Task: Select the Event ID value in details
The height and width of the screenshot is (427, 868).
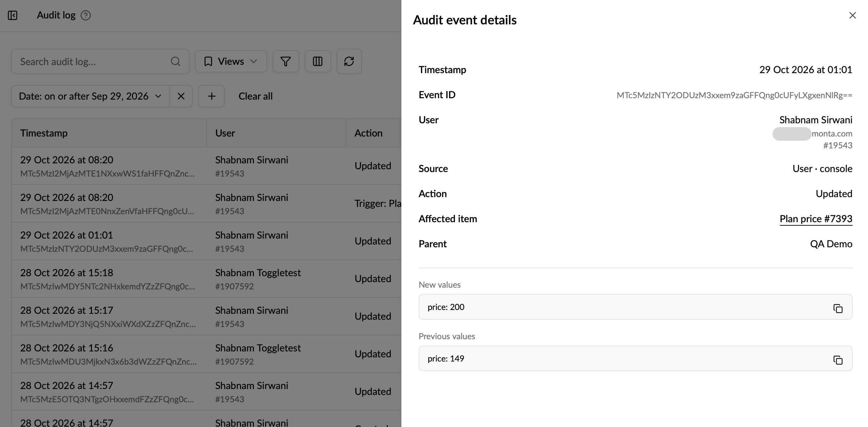Action: point(734,95)
